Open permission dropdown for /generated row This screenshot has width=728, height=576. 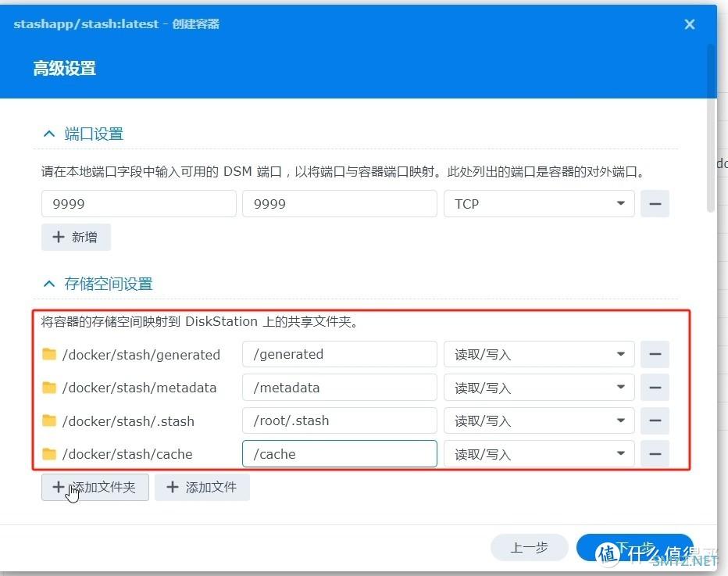pos(539,354)
